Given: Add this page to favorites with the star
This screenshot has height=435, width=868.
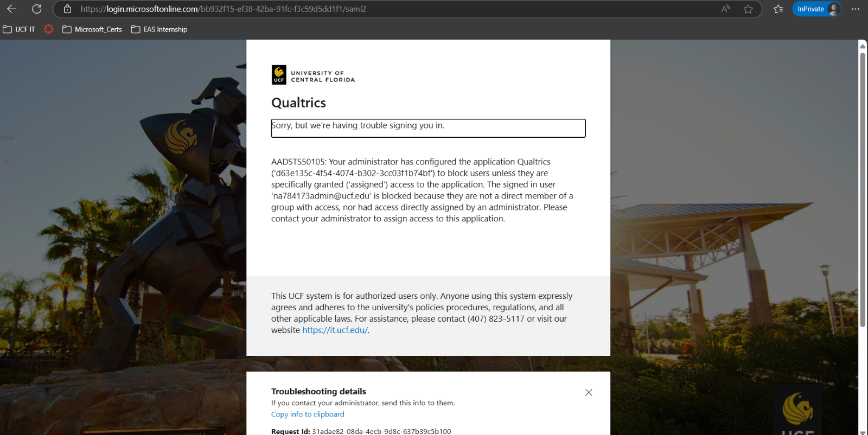Looking at the screenshot, I should coord(748,9).
